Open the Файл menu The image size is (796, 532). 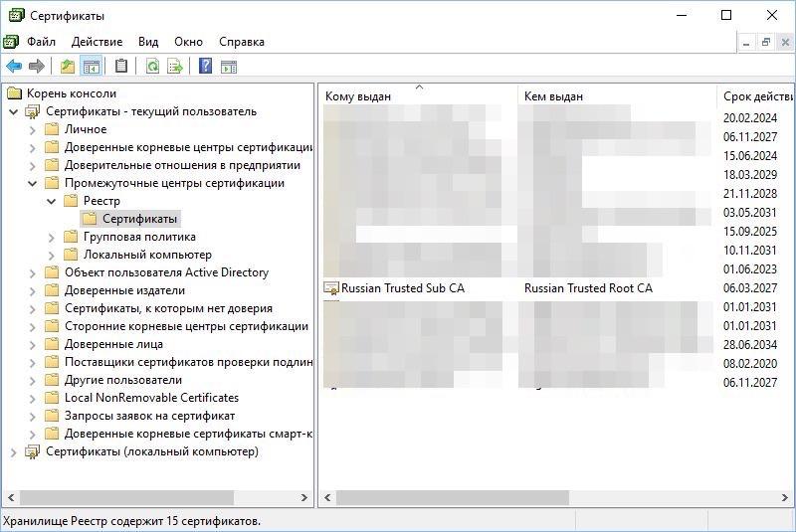point(41,42)
